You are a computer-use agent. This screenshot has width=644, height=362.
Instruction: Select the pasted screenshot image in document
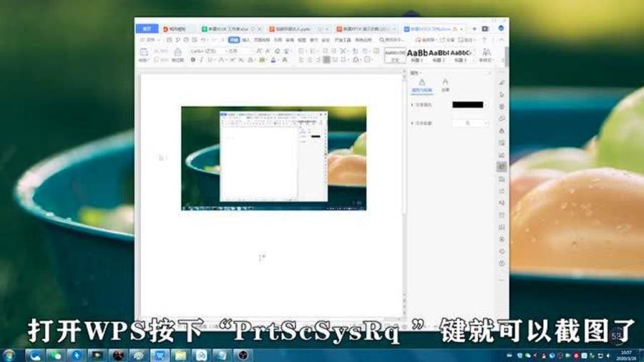(x=273, y=158)
